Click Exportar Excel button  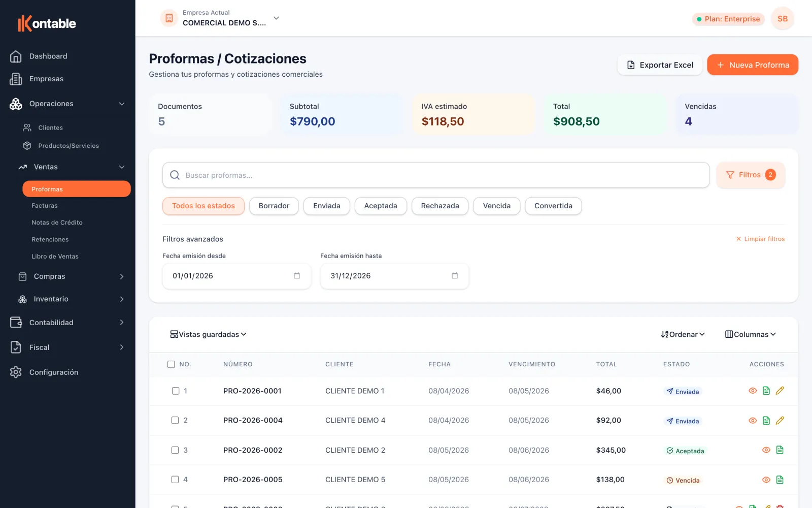pos(660,65)
